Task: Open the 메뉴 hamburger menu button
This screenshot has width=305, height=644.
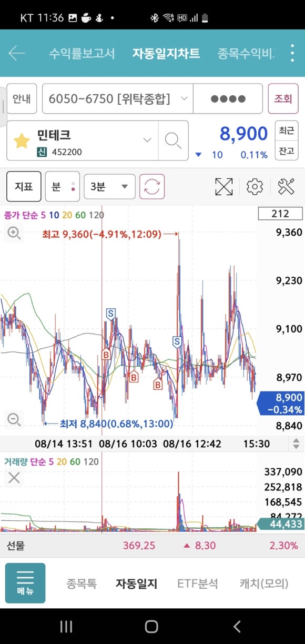Action: pyautogui.click(x=25, y=583)
